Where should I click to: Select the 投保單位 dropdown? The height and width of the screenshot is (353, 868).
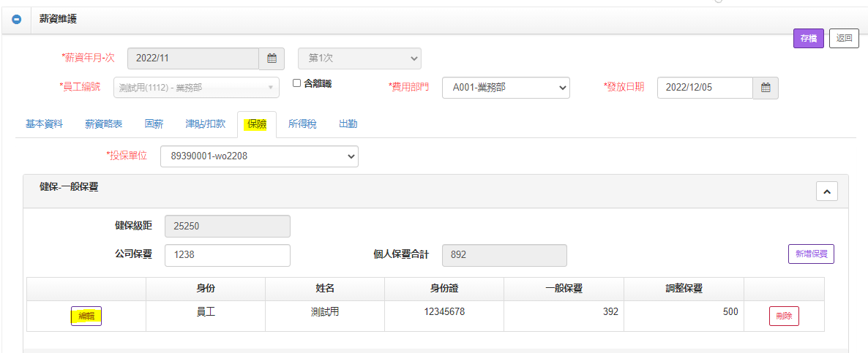click(x=259, y=156)
